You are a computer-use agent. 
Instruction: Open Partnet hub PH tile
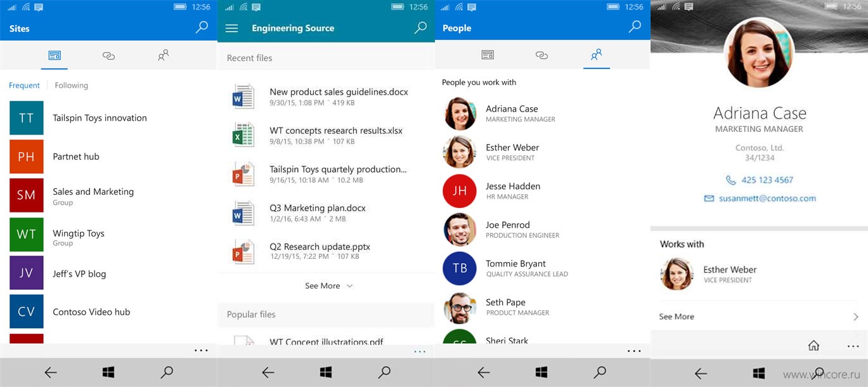tap(27, 157)
